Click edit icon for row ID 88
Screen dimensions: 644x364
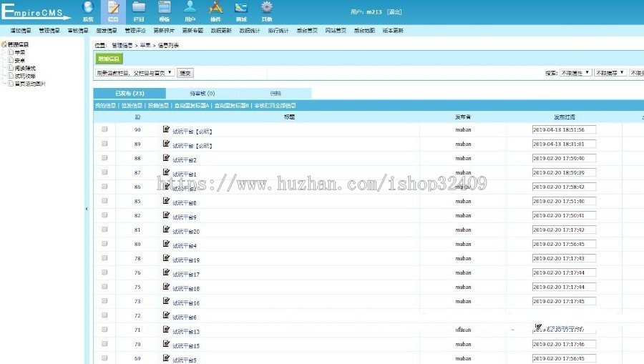166,158
